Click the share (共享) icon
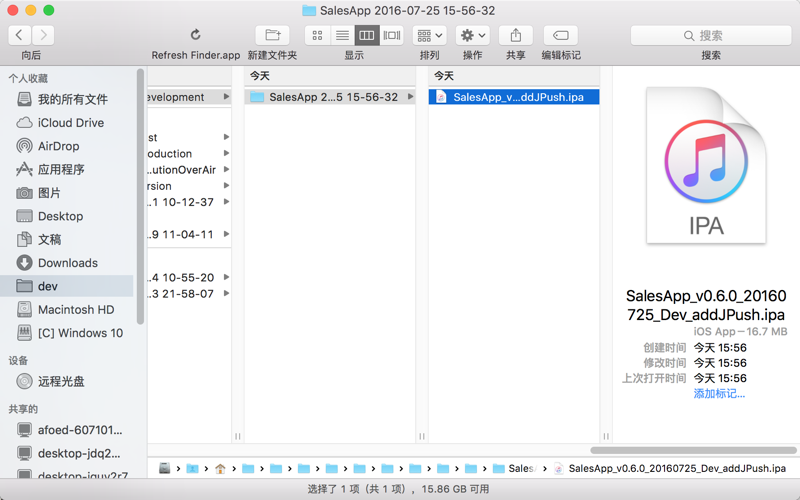800x500 pixels. tap(516, 35)
